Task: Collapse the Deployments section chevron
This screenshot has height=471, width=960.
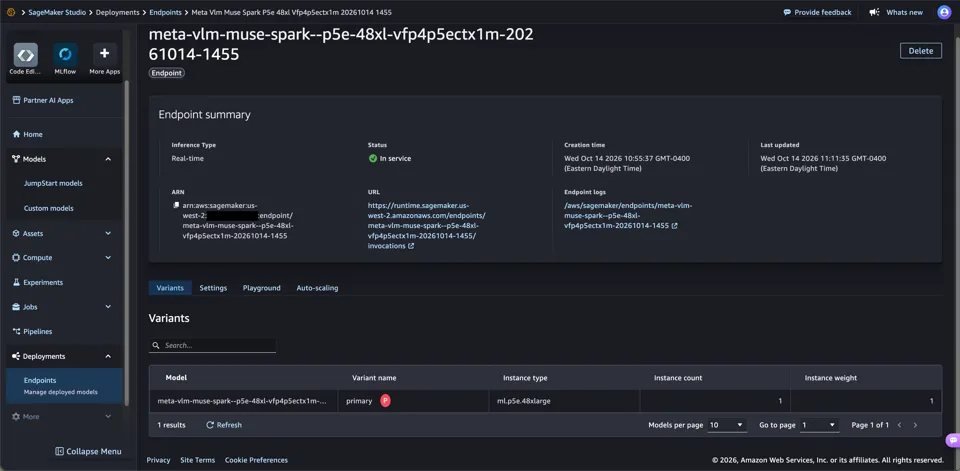Action: (x=108, y=356)
